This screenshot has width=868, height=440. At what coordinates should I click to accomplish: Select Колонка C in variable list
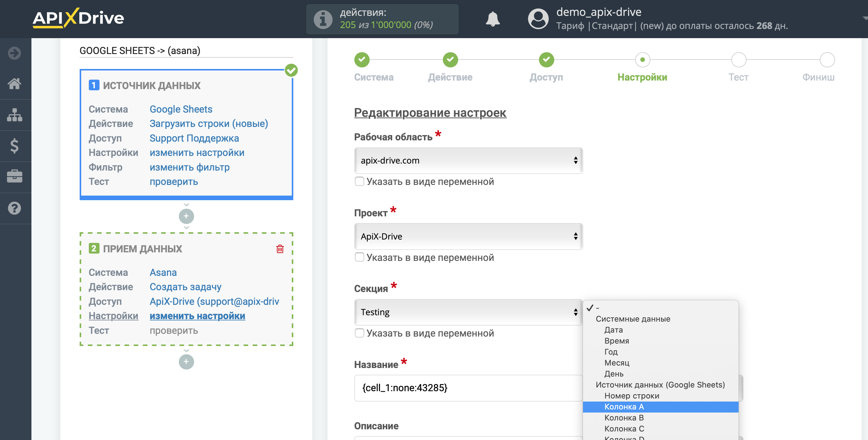660,429
